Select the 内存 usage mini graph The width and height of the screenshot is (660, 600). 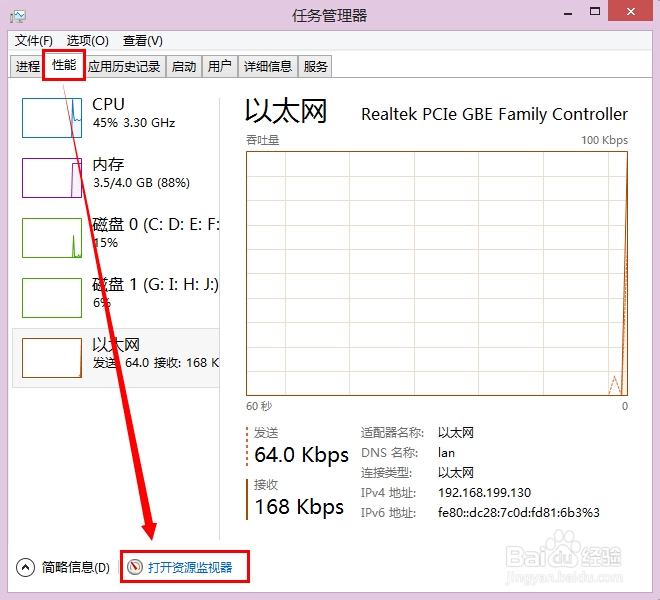(52, 178)
